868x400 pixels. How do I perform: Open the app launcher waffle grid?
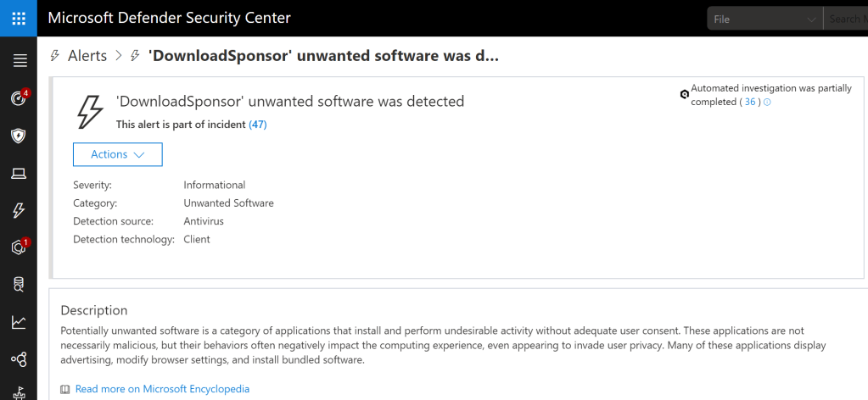pos(19,18)
